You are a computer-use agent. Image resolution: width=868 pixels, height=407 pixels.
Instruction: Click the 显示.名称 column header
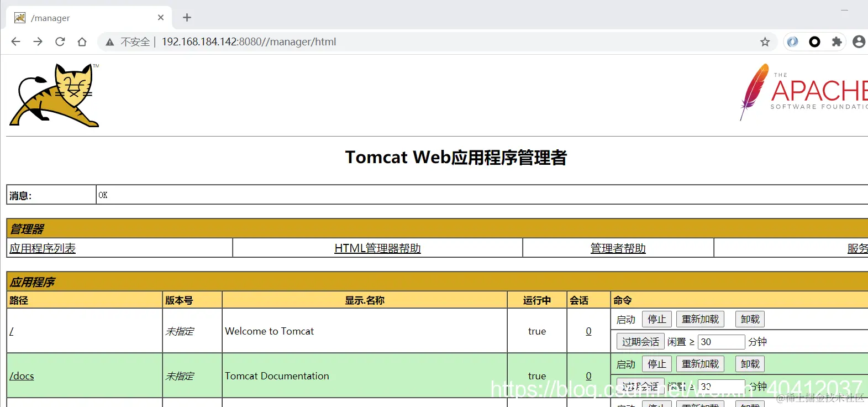[x=365, y=300]
